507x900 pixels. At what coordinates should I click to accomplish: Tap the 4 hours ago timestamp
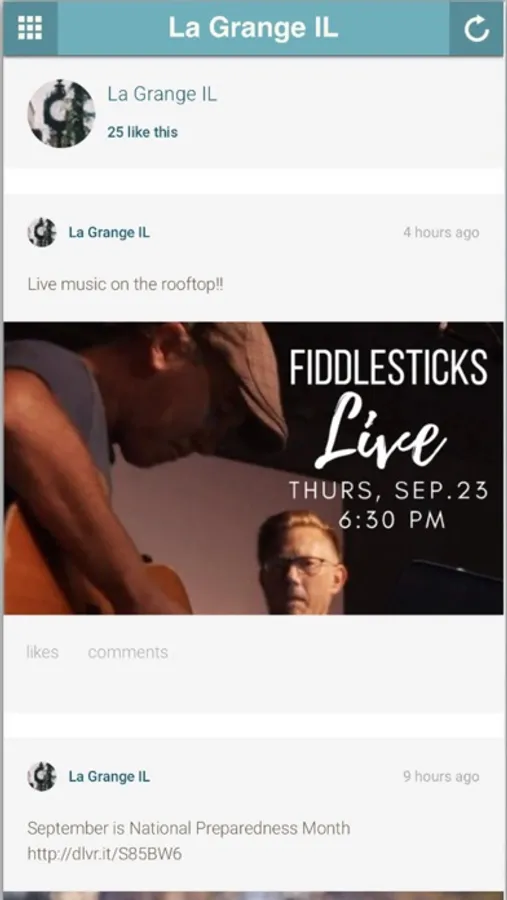(441, 232)
